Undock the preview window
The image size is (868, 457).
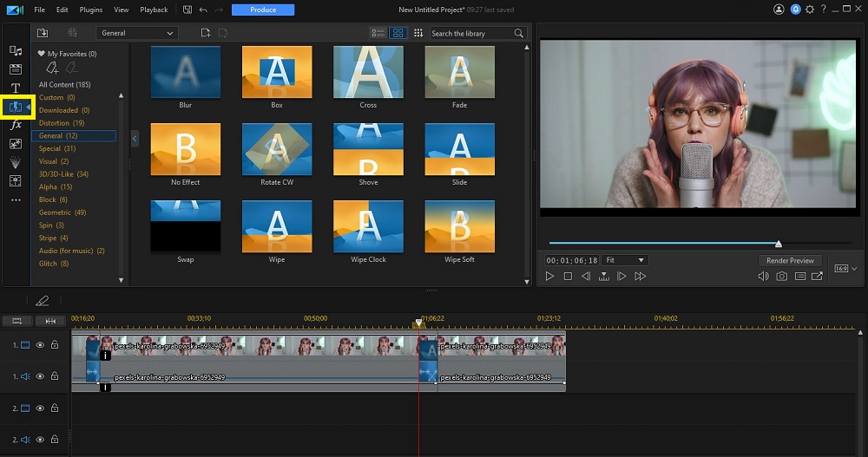pyautogui.click(x=818, y=277)
